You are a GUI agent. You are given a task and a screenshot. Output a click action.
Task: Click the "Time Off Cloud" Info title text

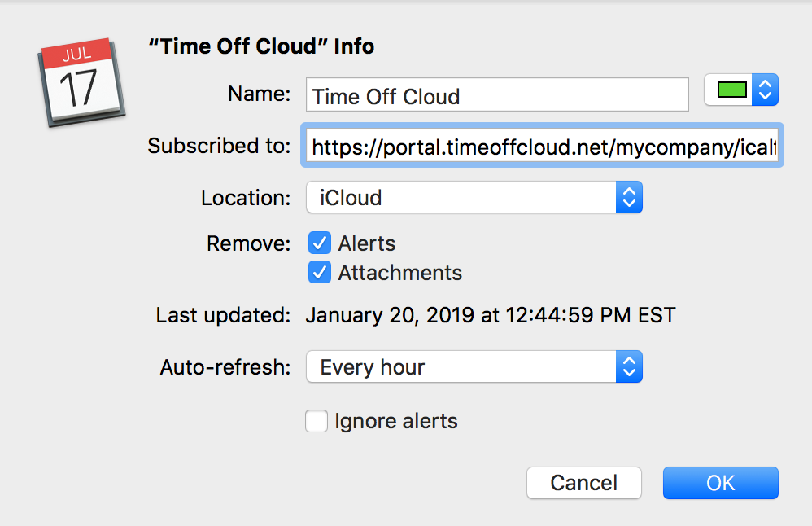[261, 46]
